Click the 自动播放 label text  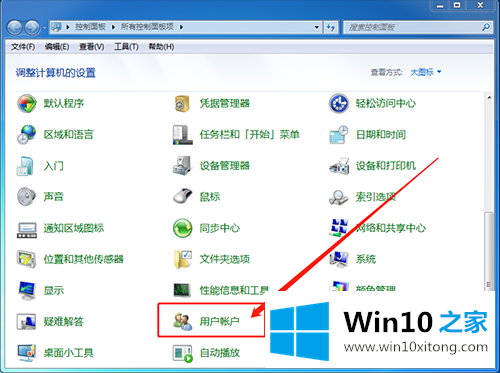[x=219, y=353]
